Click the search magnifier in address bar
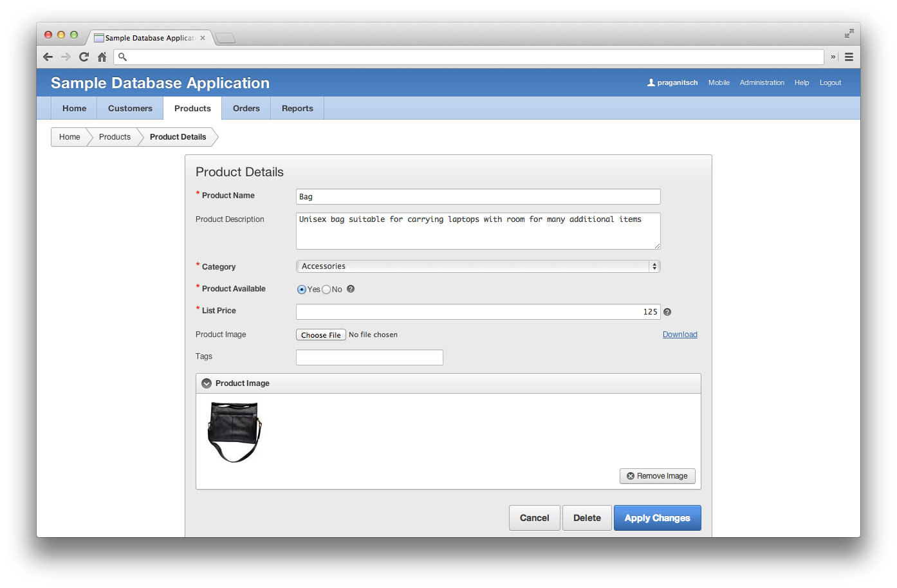This screenshot has width=897, height=588. (122, 57)
